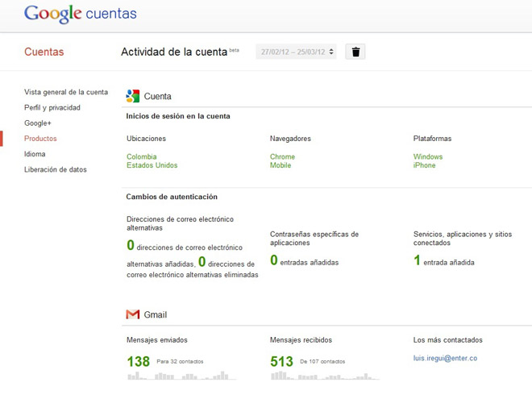Viewport: 532px width, 399px height.
Task: Select Productos in the sidebar
Action: (40, 139)
